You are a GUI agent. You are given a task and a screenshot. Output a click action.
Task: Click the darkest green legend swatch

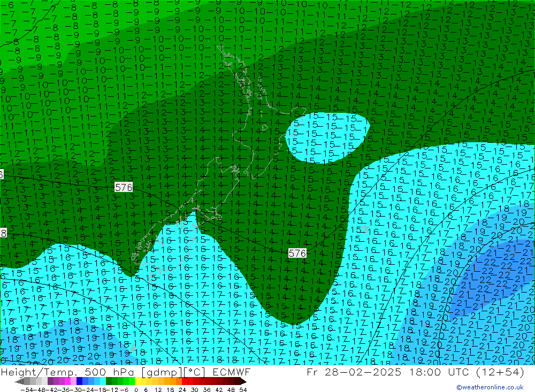tap(109, 381)
